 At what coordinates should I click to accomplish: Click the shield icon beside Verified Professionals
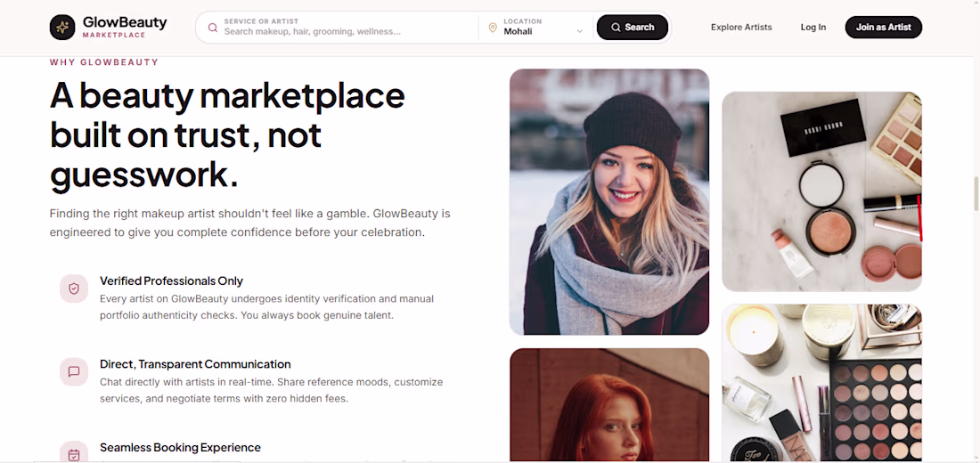coord(74,288)
